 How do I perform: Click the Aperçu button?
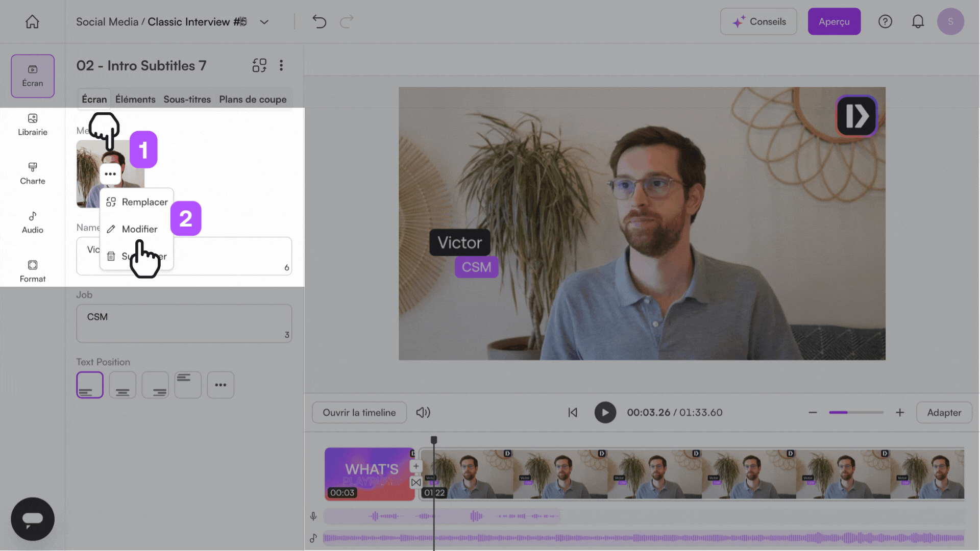click(x=834, y=21)
